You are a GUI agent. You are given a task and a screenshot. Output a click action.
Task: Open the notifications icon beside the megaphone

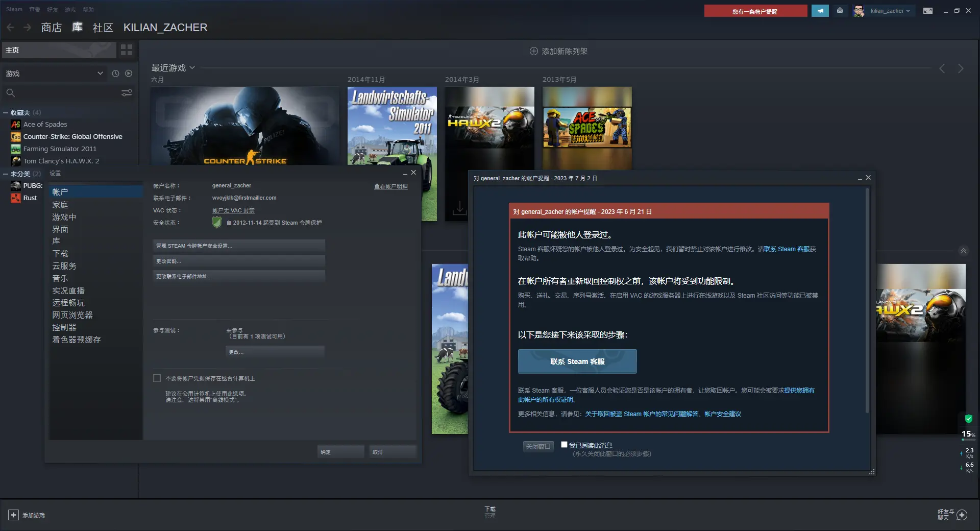click(x=840, y=11)
